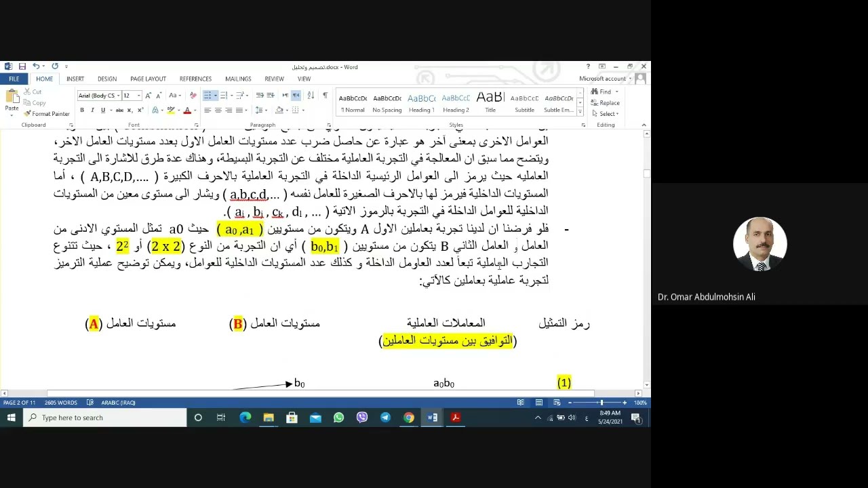Increase the paragraph indent

coord(271,96)
